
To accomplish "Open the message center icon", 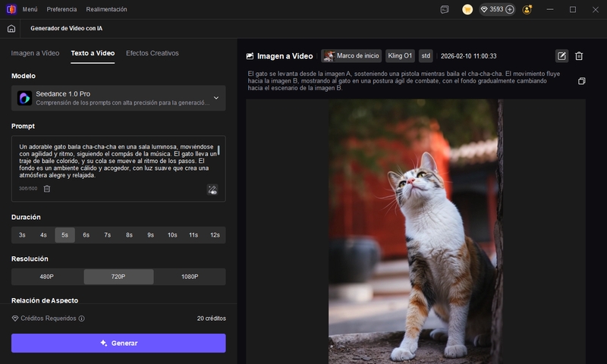I will coord(445,9).
